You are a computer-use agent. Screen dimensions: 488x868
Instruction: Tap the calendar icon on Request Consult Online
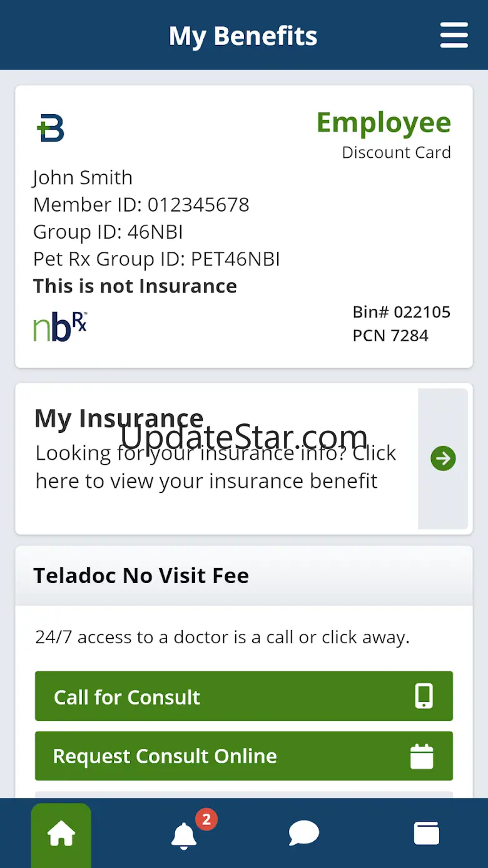422,756
